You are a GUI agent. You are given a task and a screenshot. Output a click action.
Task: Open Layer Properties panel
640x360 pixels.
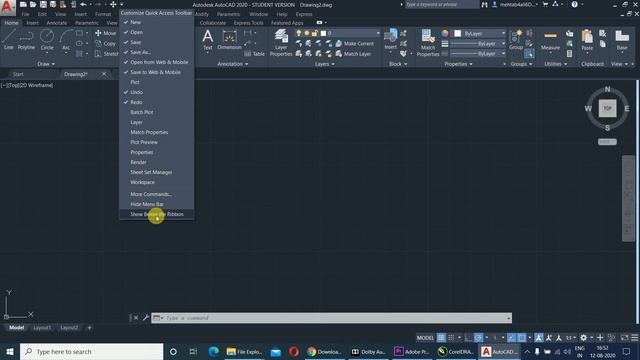tap(281, 42)
